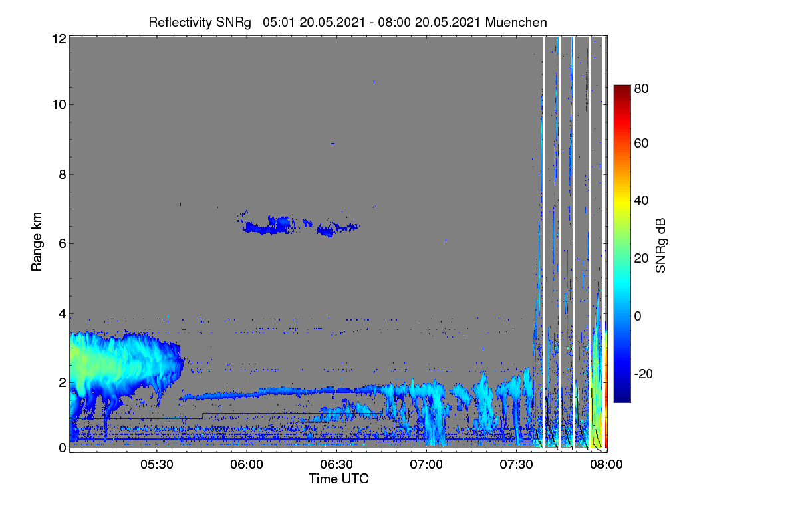The width and height of the screenshot is (798, 532).
Task: Click the 10 km range tick label
Action: [59, 104]
